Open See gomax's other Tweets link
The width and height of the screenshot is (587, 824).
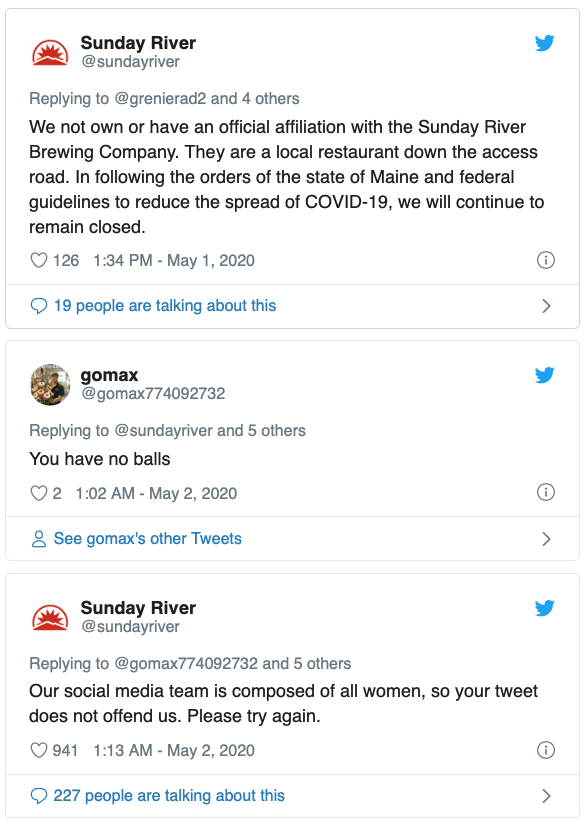pyautogui.click(x=148, y=539)
